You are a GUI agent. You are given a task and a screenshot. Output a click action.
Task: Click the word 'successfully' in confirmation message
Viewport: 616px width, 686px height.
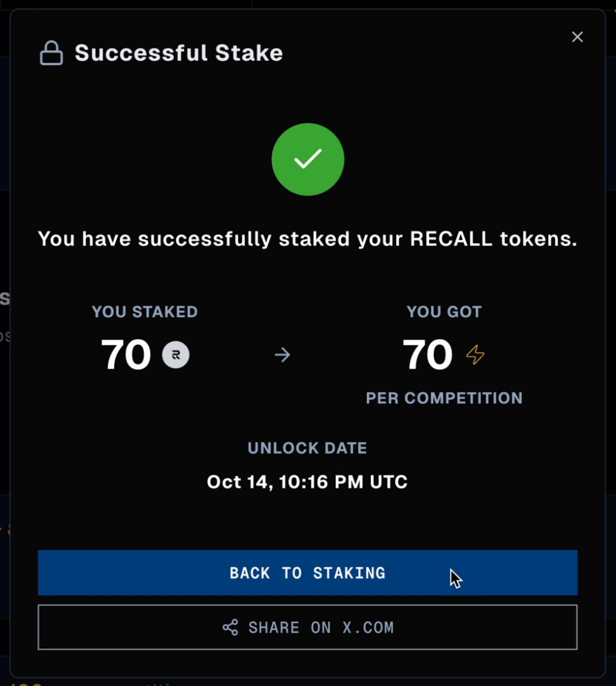204,239
